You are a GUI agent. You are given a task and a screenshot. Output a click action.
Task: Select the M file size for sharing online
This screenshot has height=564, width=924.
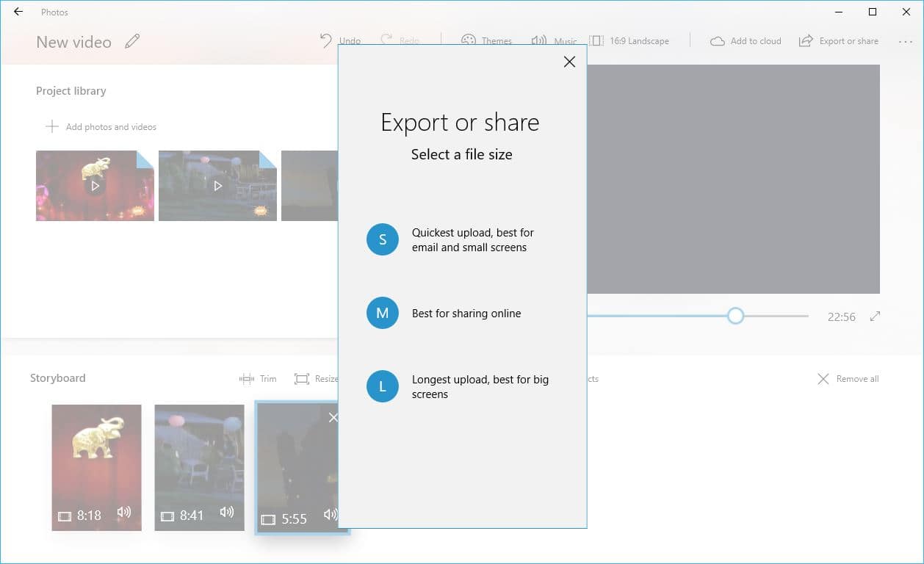click(x=382, y=313)
